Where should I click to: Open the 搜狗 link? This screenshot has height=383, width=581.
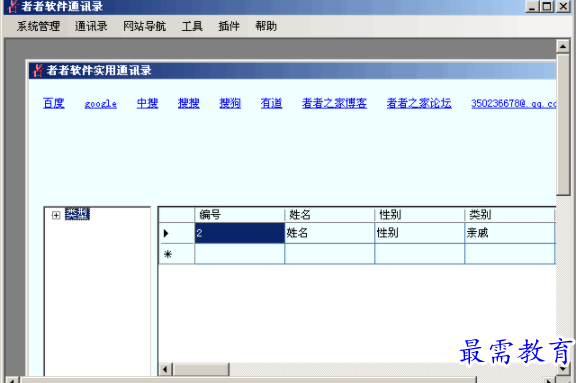230,103
